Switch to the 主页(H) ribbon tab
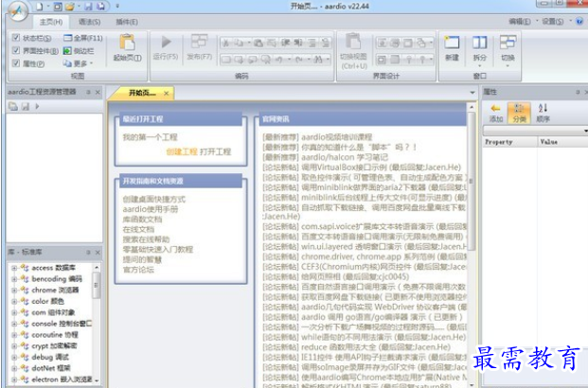 click(x=51, y=22)
